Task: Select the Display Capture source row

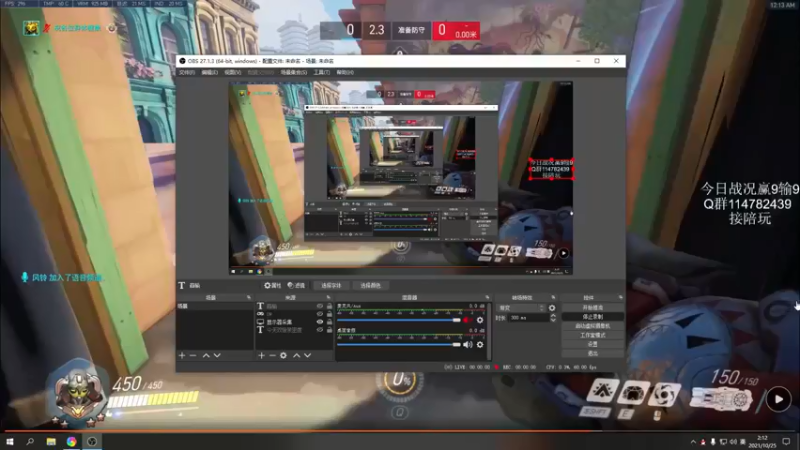Action: pyautogui.click(x=293, y=322)
